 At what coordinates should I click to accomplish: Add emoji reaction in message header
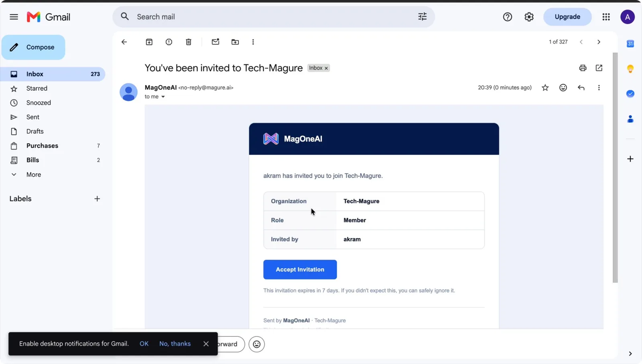click(x=563, y=87)
